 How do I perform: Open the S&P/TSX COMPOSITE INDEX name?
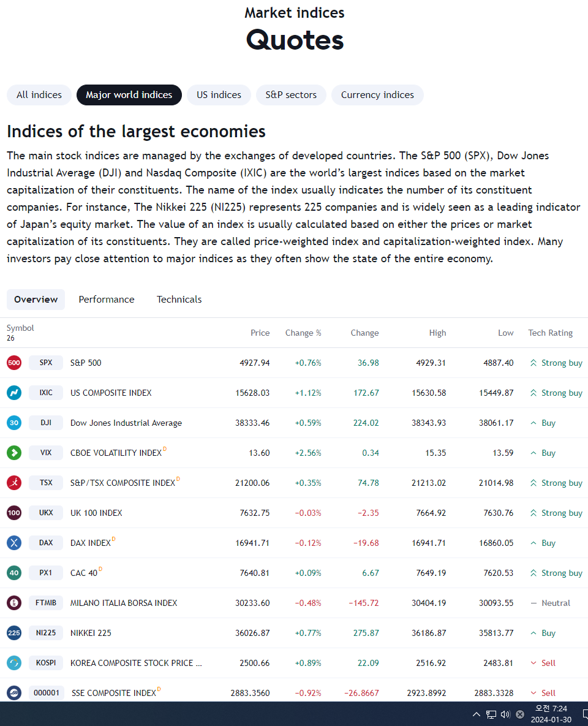(123, 483)
